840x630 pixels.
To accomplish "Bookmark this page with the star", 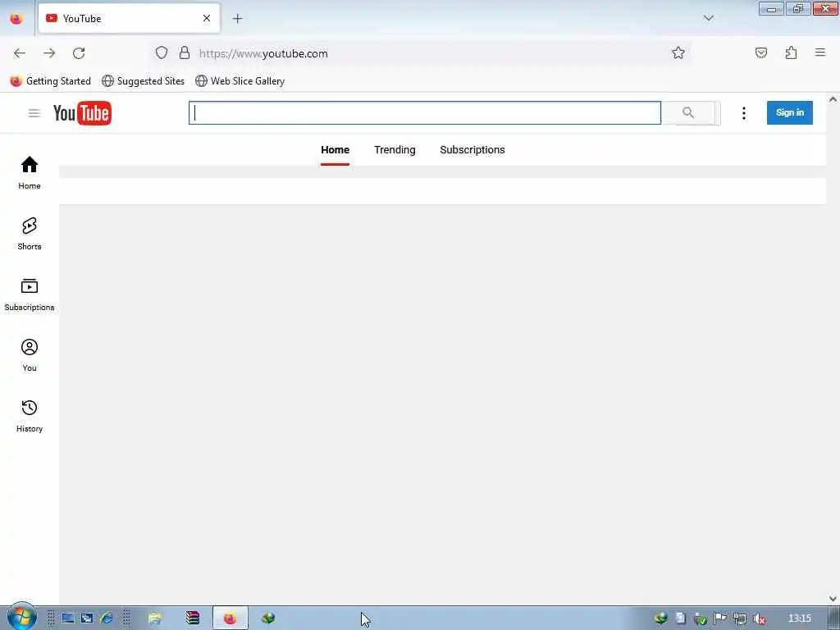I will tap(678, 52).
